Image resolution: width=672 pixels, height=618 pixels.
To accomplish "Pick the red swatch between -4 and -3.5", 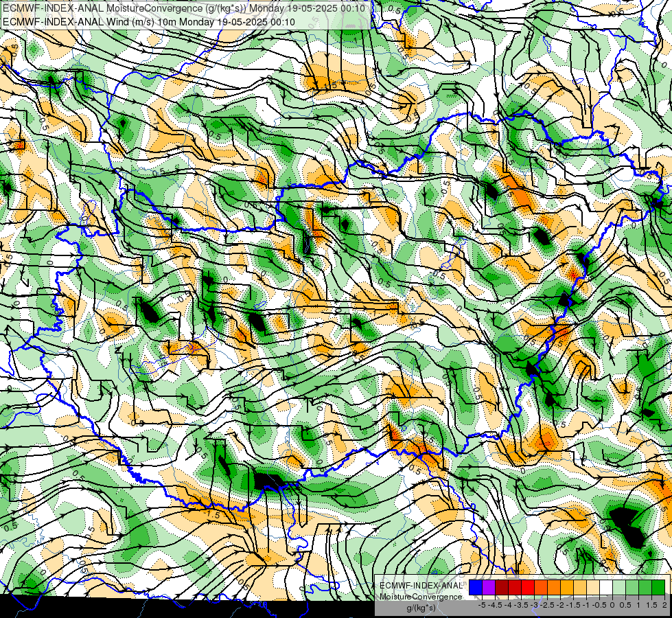I will click(x=515, y=588).
